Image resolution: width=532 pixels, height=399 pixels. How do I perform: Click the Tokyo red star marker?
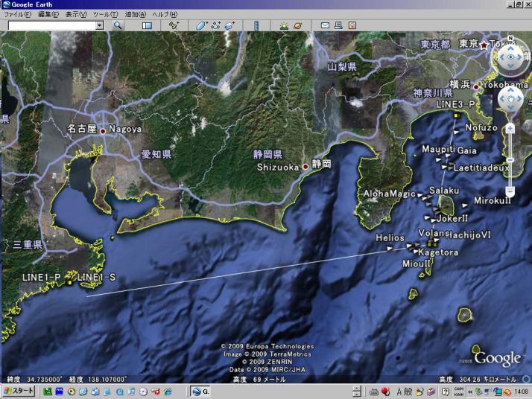484,45
